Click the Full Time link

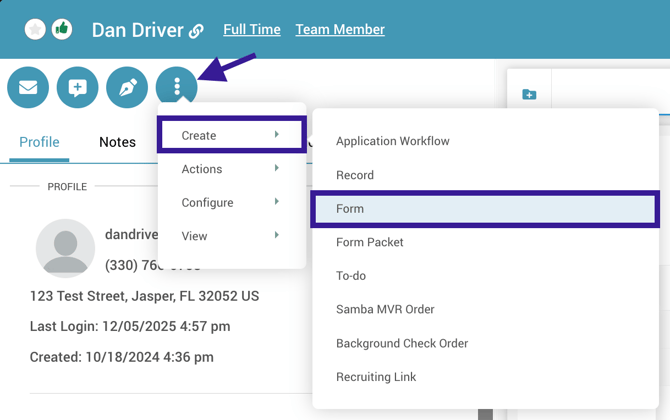[x=252, y=30]
